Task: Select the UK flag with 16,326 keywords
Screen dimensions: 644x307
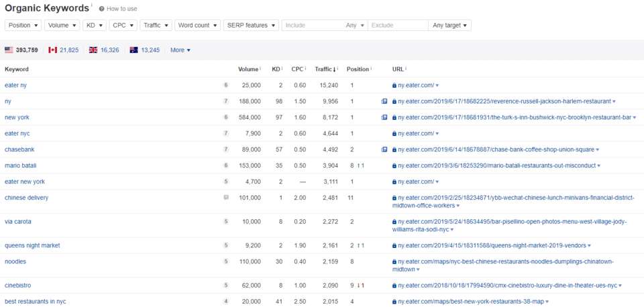Action: pos(93,50)
